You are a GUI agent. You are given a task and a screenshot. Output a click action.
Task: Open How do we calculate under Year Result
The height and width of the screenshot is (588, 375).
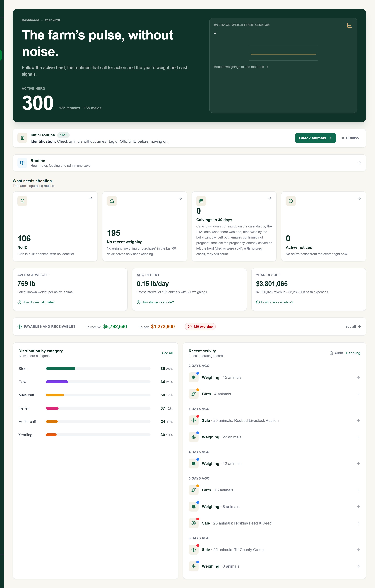tap(274, 302)
